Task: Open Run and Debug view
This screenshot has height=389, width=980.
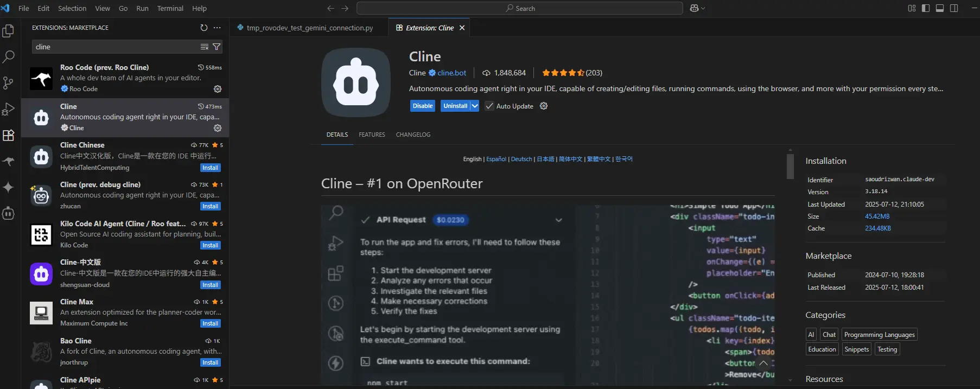Action: (8, 109)
